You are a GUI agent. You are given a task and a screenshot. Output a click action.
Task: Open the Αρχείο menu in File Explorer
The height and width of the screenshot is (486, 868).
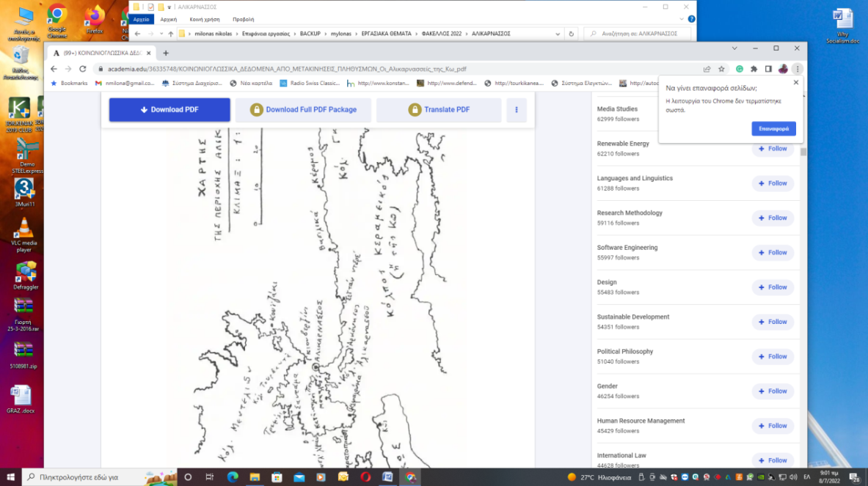[141, 19]
